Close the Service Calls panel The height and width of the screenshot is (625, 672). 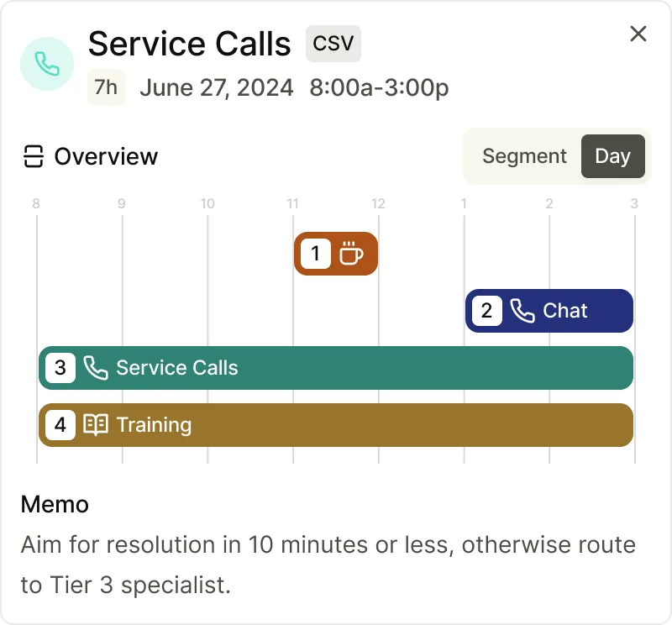pos(638,34)
